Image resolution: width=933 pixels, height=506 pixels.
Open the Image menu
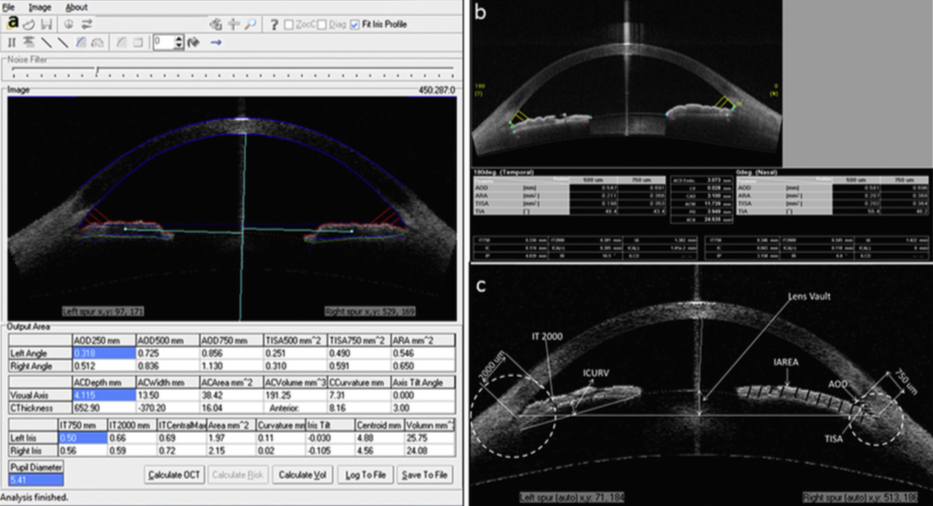(x=40, y=7)
